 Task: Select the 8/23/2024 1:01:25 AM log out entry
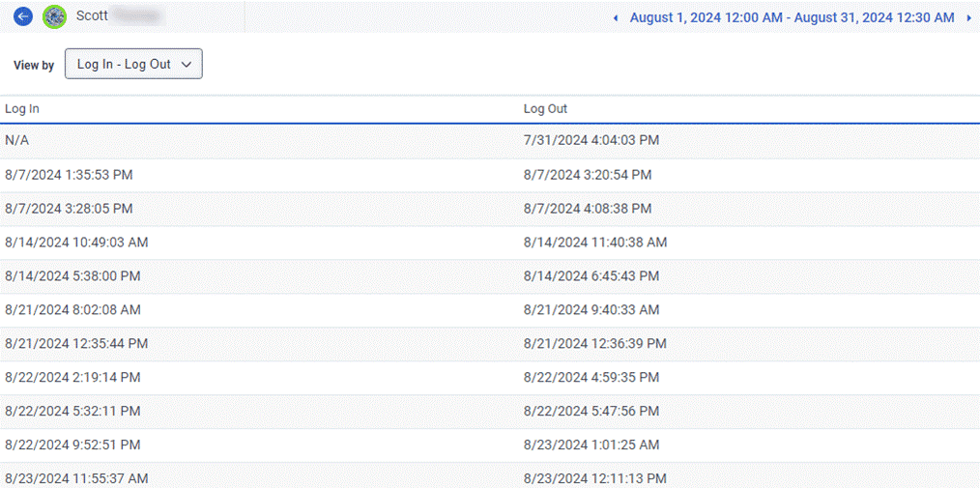[x=591, y=445]
